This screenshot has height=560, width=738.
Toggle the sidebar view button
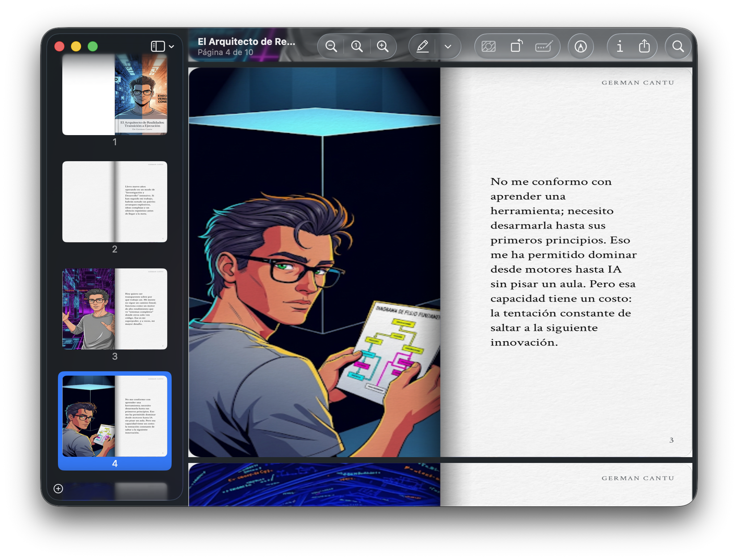coord(158,46)
